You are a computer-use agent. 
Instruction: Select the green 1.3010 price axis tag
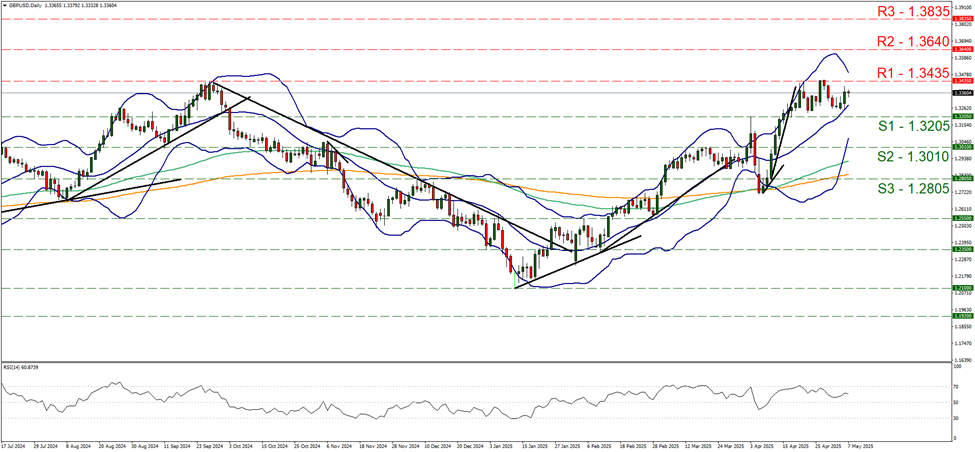962,146
